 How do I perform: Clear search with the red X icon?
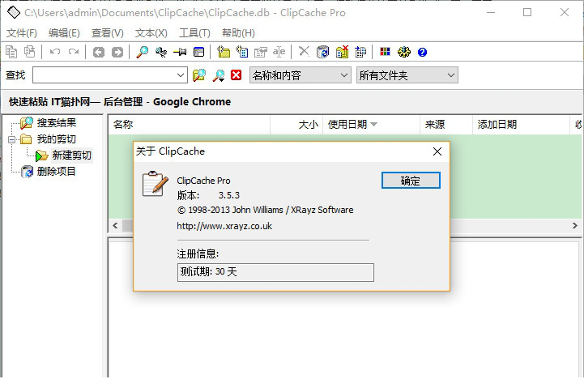(237, 75)
